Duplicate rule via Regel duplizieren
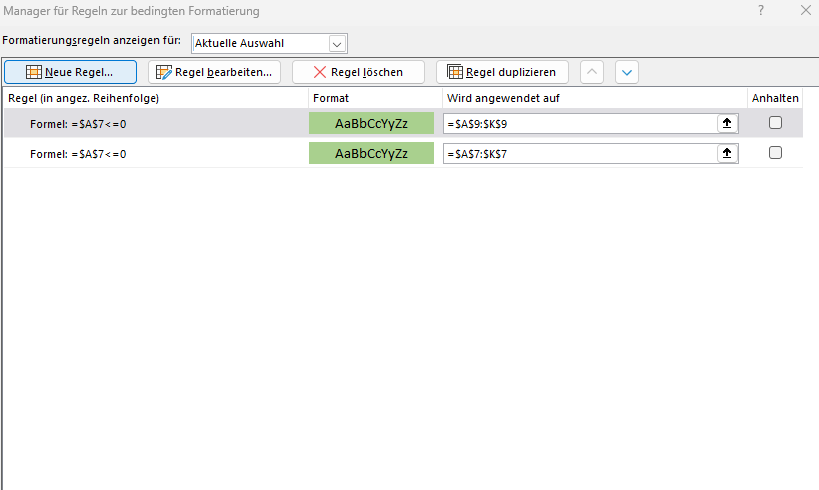Screen dimensions: 819x490 coord(502,72)
